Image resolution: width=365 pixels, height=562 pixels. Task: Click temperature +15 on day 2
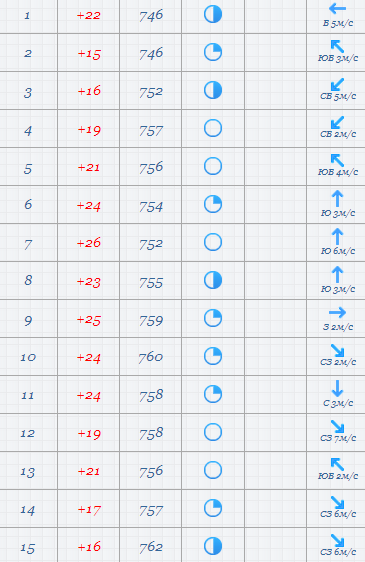click(89, 54)
